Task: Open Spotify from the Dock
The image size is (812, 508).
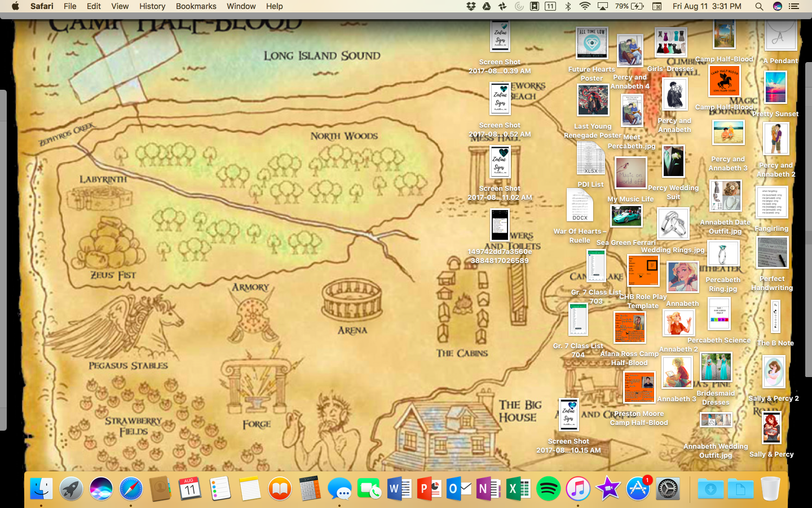Action: point(548,489)
